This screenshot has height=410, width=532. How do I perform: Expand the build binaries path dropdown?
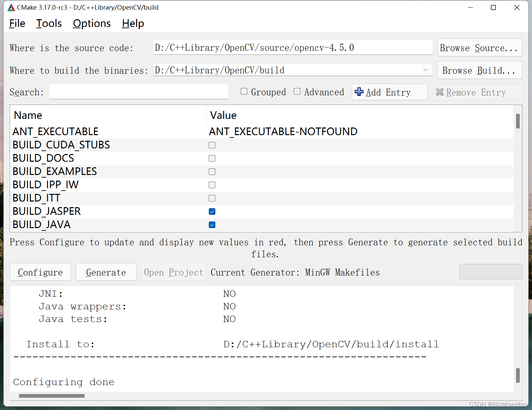coord(425,70)
